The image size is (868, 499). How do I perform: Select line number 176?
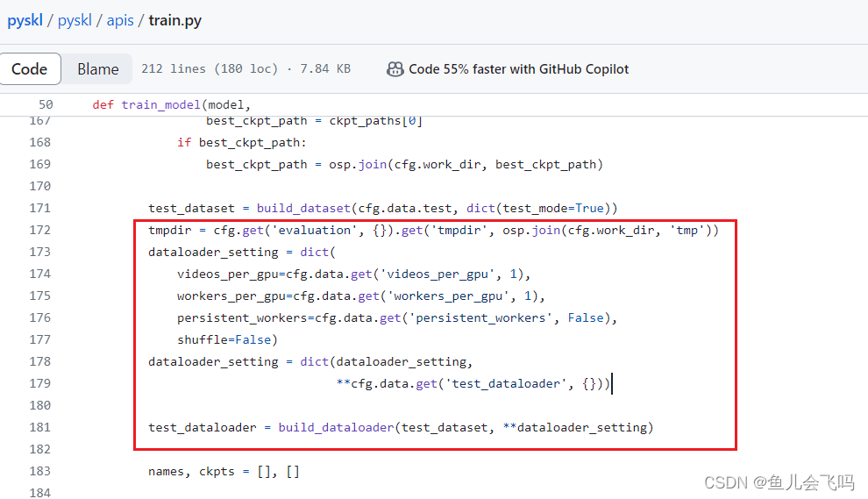[x=39, y=317]
